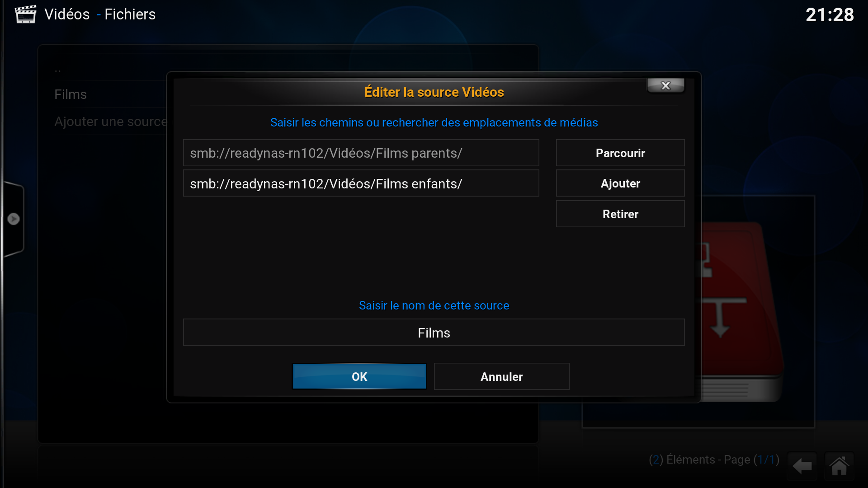Return to the home screen icon
Screen dimensions: 868x488
pos(839,466)
